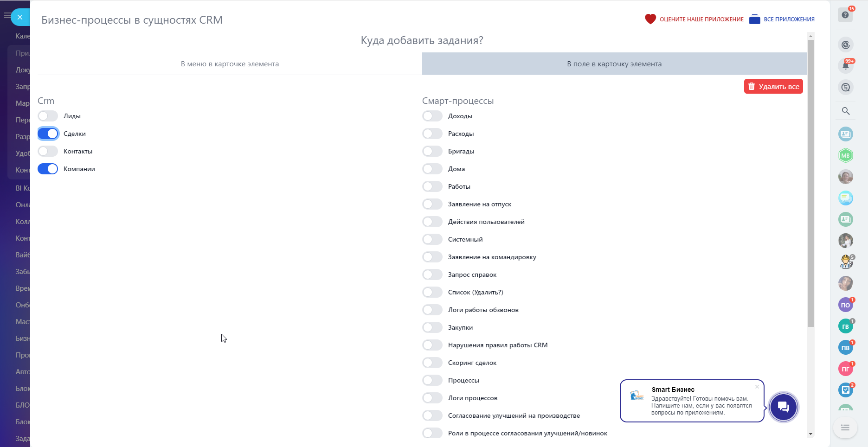
Task: Open the help question mark icon
Action: [x=845, y=15]
